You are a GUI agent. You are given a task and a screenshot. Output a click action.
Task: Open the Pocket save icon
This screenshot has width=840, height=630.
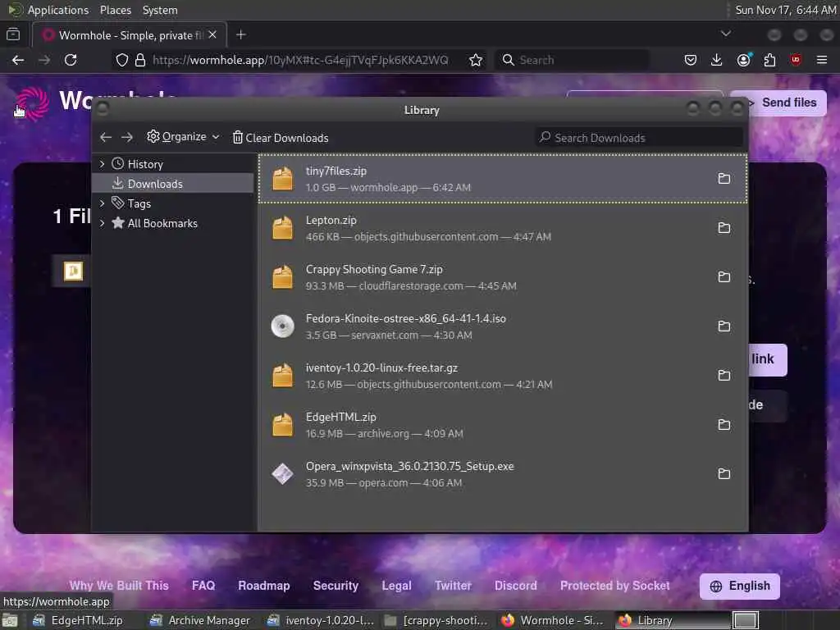click(691, 60)
